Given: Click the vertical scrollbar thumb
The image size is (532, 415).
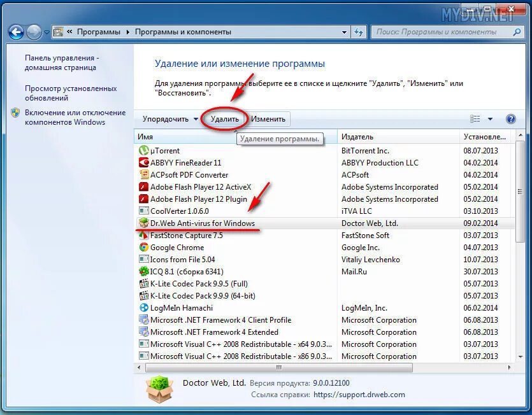Looking at the screenshot, I should (x=519, y=192).
